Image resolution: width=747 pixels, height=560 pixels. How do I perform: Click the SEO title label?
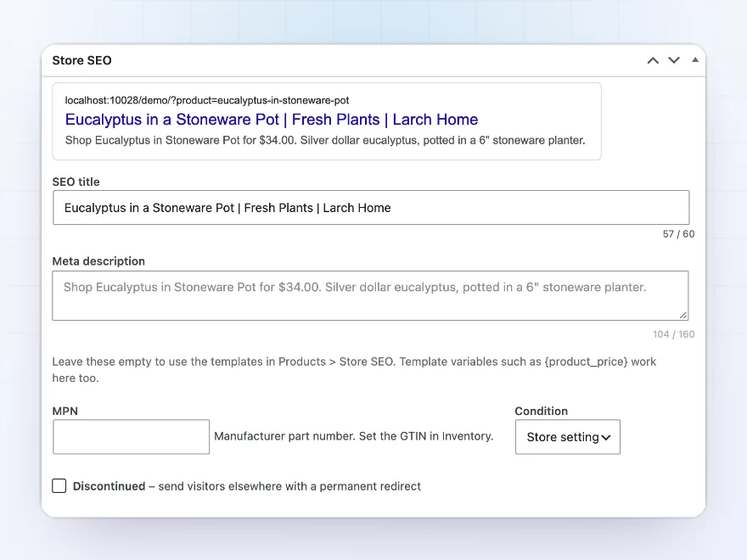click(76, 182)
